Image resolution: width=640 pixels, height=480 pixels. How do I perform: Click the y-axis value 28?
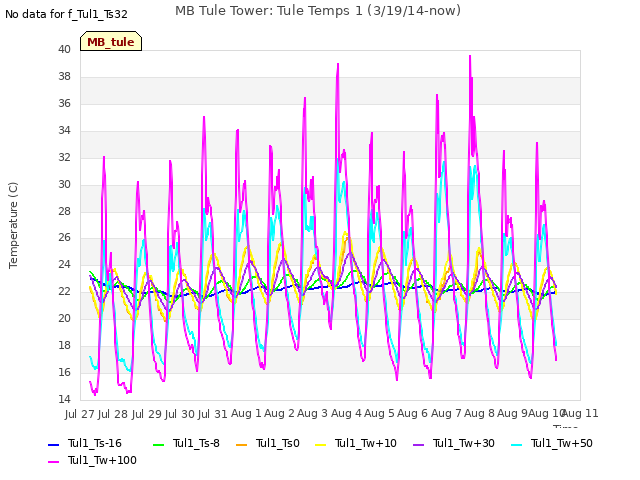click(64, 211)
